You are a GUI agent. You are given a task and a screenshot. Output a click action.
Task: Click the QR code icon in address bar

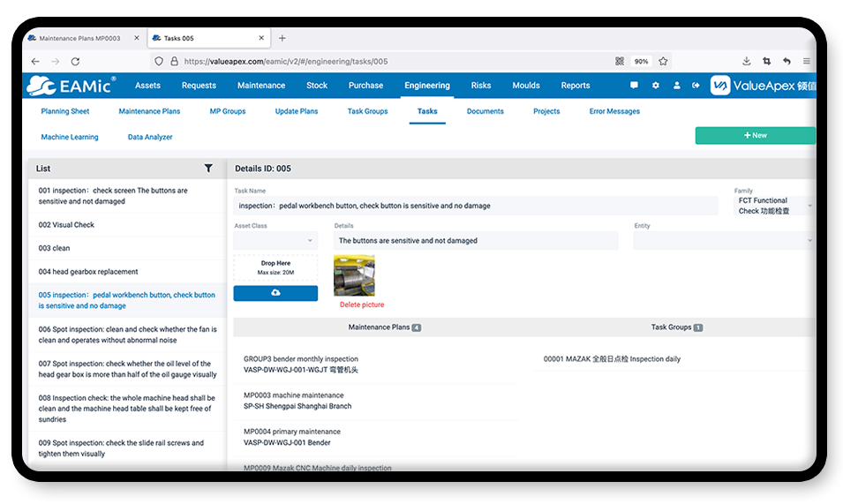point(620,61)
